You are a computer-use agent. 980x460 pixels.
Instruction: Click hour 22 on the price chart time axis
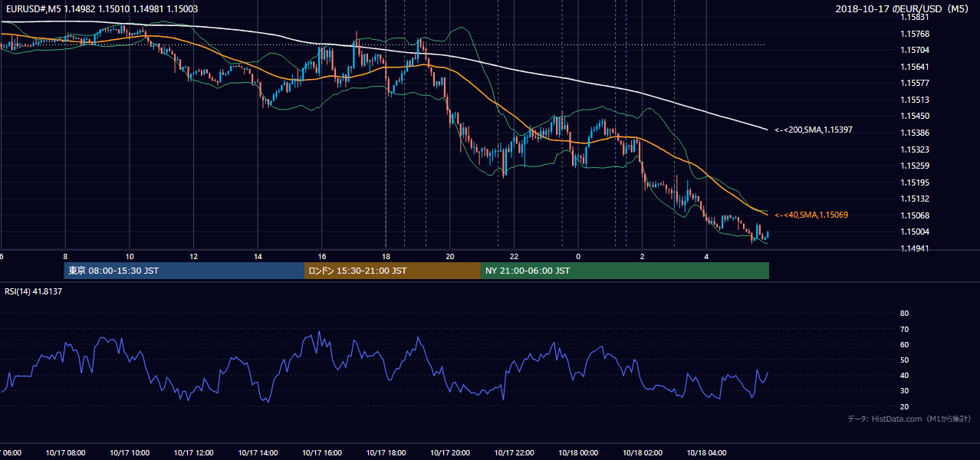[515, 256]
